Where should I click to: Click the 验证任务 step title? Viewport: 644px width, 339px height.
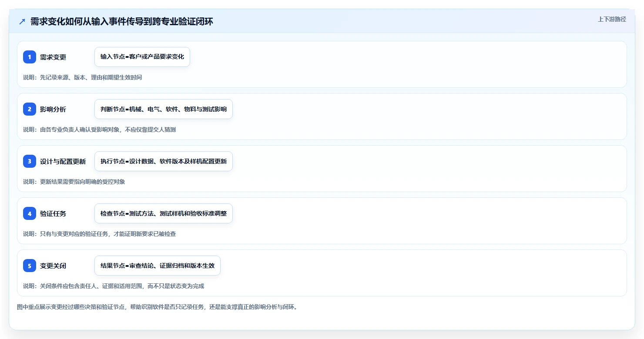point(53,213)
